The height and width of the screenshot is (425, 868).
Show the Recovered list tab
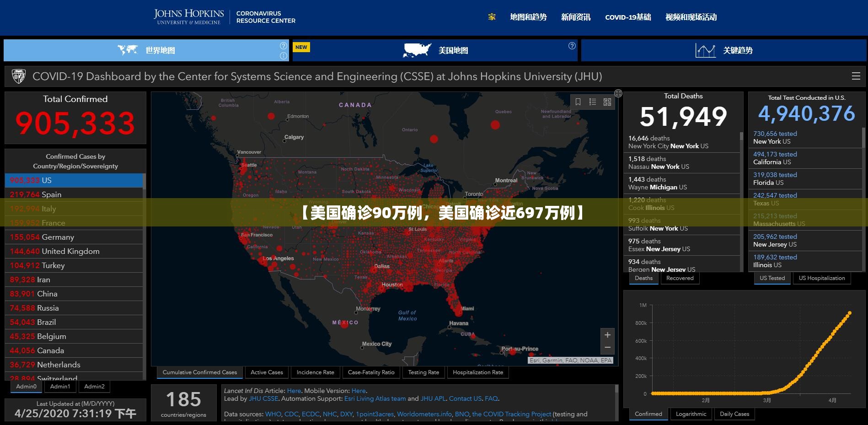pyautogui.click(x=680, y=278)
